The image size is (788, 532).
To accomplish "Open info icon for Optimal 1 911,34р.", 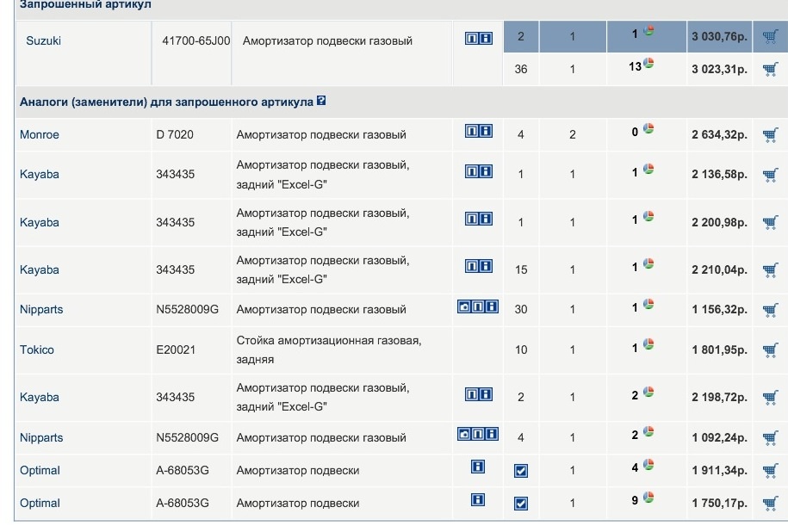I will (478, 467).
